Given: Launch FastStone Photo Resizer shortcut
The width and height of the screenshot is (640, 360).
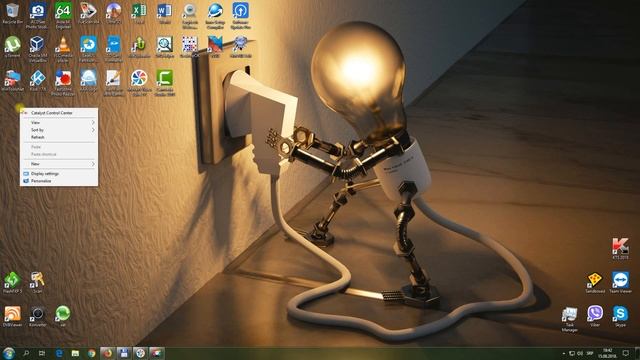Looking at the screenshot, I should [x=63, y=82].
